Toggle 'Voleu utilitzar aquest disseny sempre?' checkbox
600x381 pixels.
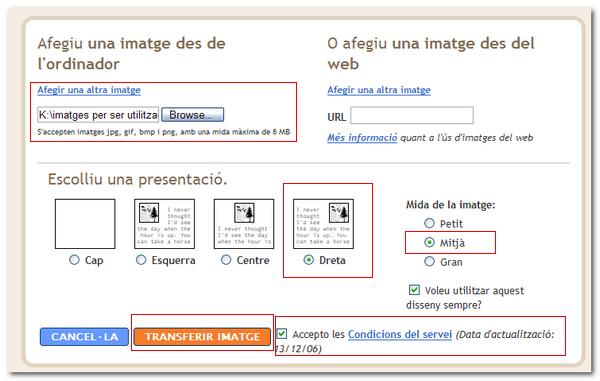(x=414, y=290)
